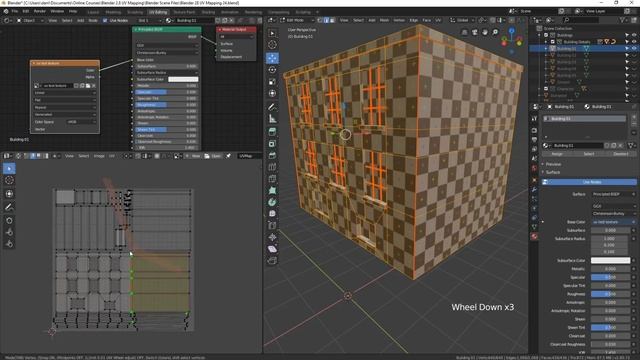The width and height of the screenshot is (640, 360).
Task: Click the viewport zoom magnifier icon
Action: (495, 32)
